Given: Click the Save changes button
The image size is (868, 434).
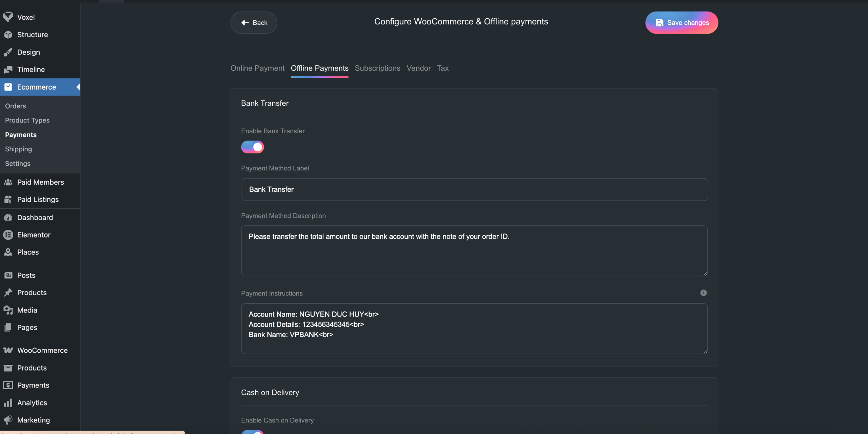Looking at the screenshot, I should coord(682,23).
